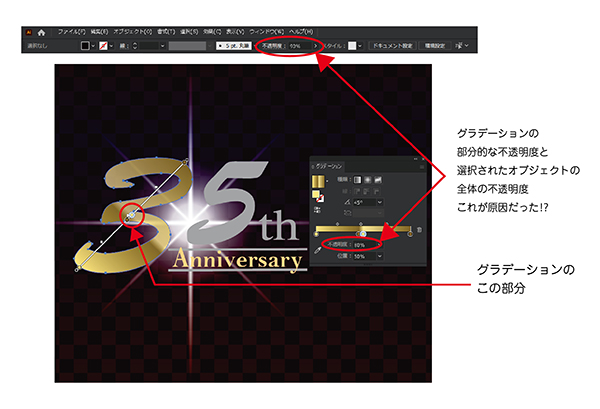Click the Home icon in the menu bar
Image resolution: width=600 pixels, height=409 pixels.
click(41, 32)
